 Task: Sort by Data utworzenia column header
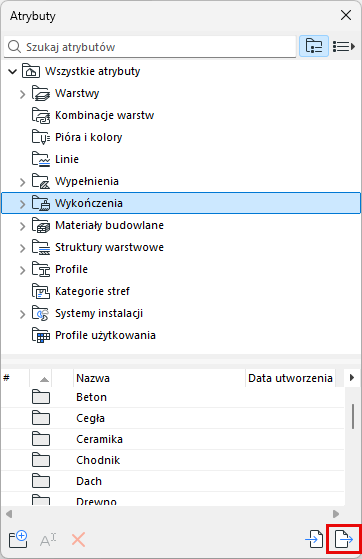tap(290, 378)
